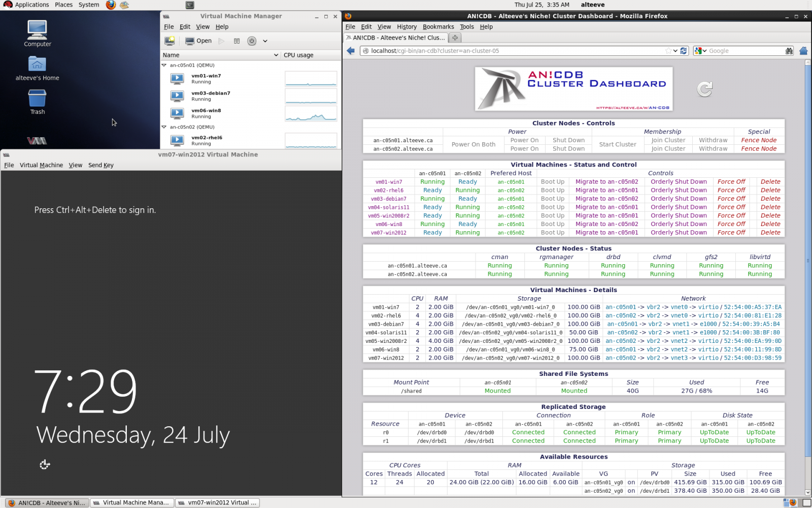Click the Firefox back arrow

click(351, 51)
